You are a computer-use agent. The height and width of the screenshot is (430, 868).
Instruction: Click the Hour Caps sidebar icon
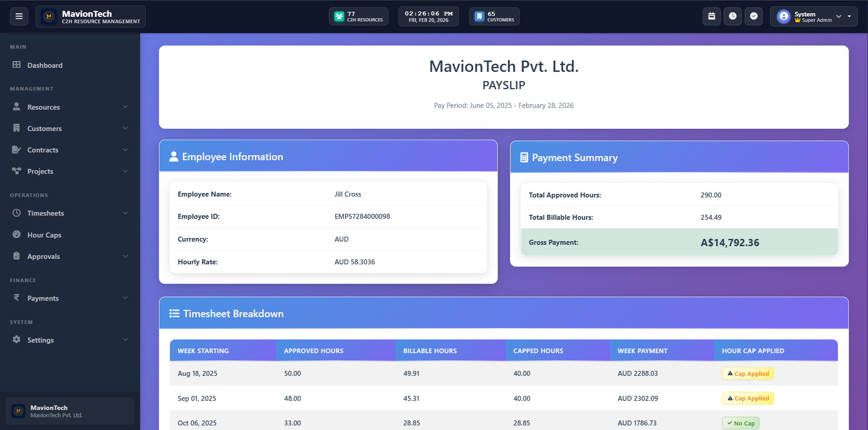[x=17, y=235]
